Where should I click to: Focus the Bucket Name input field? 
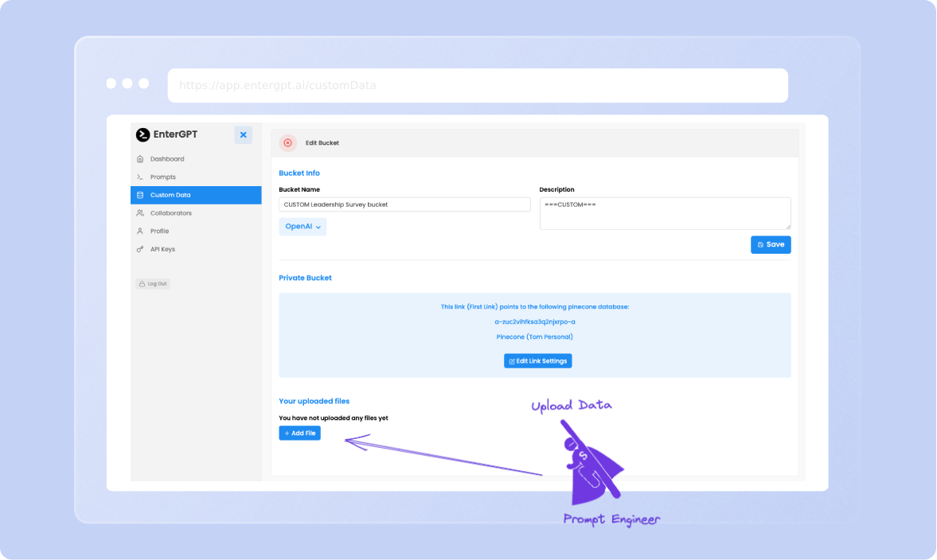pyautogui.click(x=404, y=204)
